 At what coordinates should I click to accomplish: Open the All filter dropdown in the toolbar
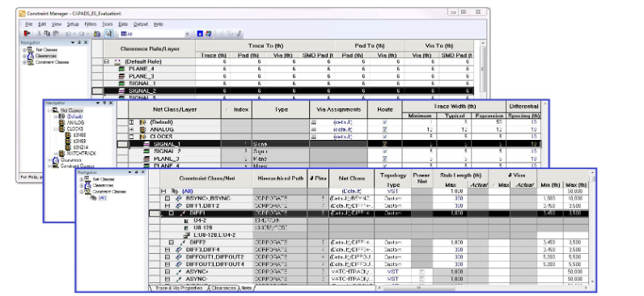click(x=188, y=34)
